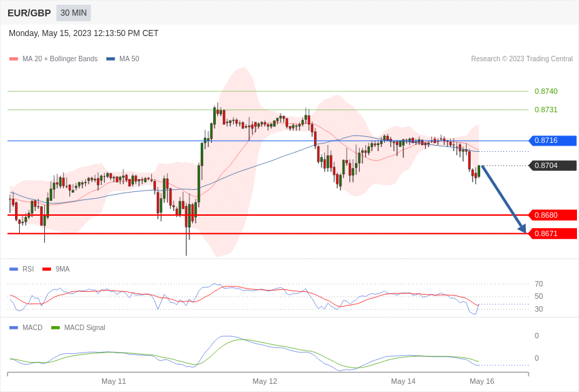This screenshot has width=579, height=392.
Task: Click the 0.8731 resistance level label
Action: tap(546, 110)
